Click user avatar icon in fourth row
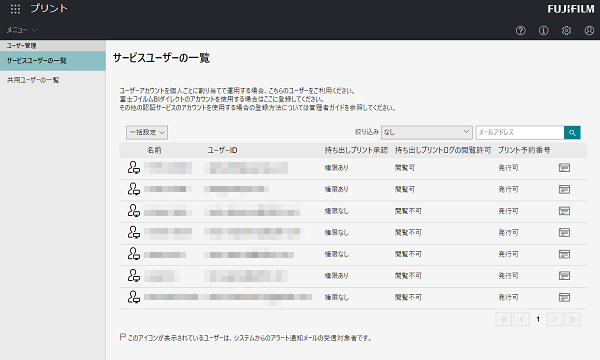The height and width of the screenshot is (360, 600). pos(134,232)
